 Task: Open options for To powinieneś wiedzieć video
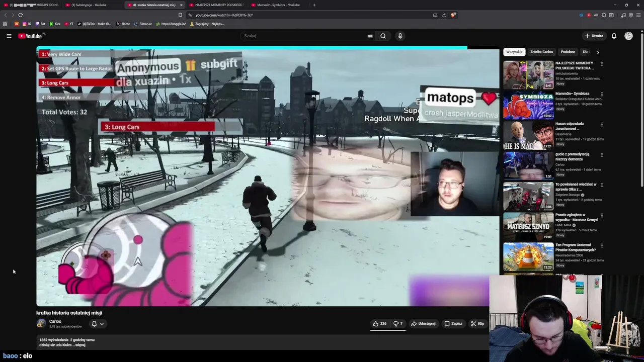tap(602, 185)
